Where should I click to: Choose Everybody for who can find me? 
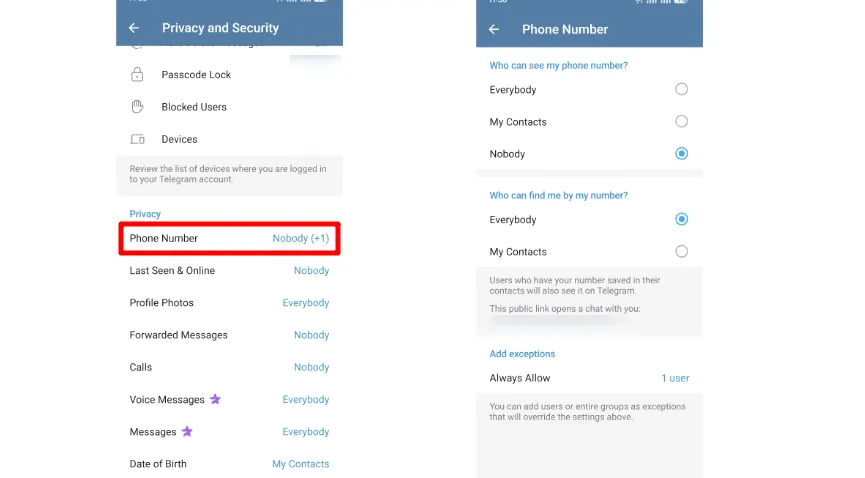[x=681, y=219]
